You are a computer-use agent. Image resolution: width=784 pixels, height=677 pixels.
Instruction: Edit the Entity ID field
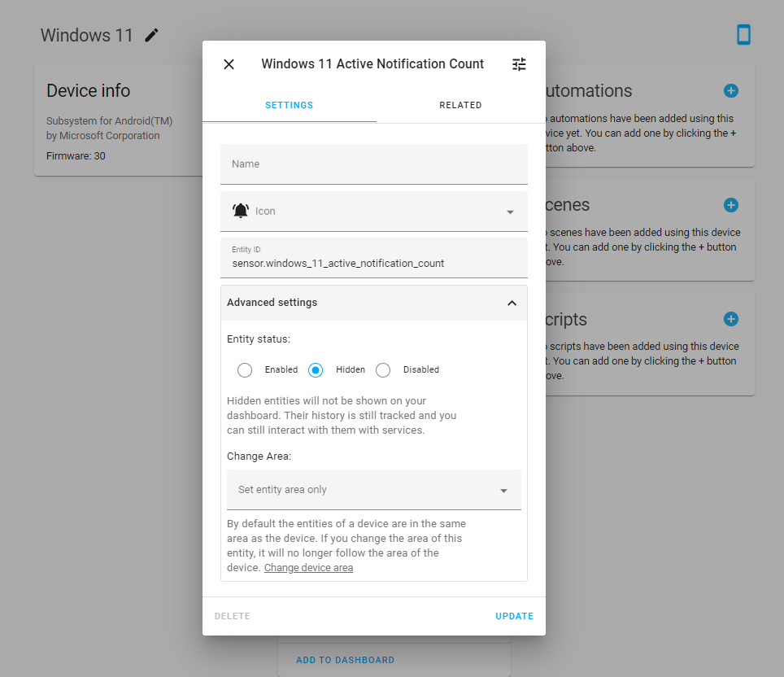coord(374,258)
